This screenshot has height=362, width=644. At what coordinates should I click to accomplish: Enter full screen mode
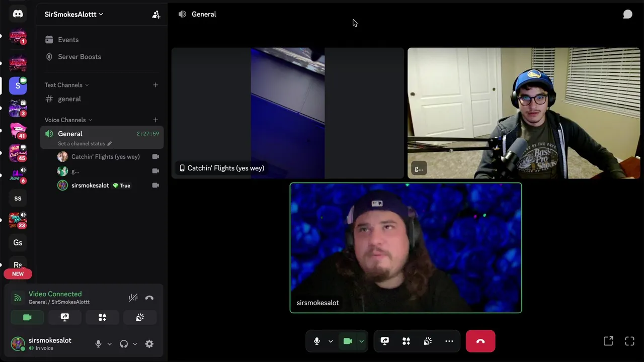point(629,341)
